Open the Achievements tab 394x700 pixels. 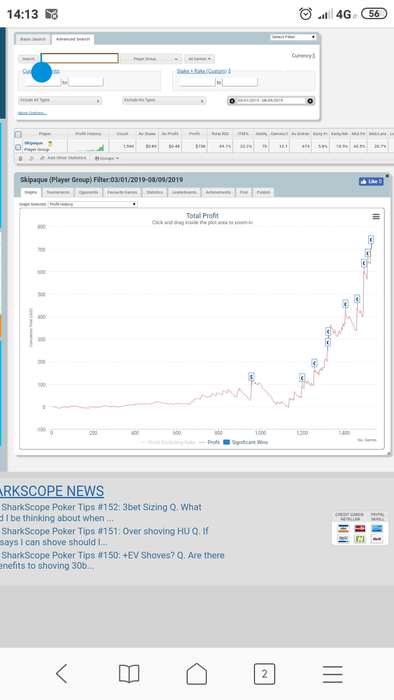[218, 192]
